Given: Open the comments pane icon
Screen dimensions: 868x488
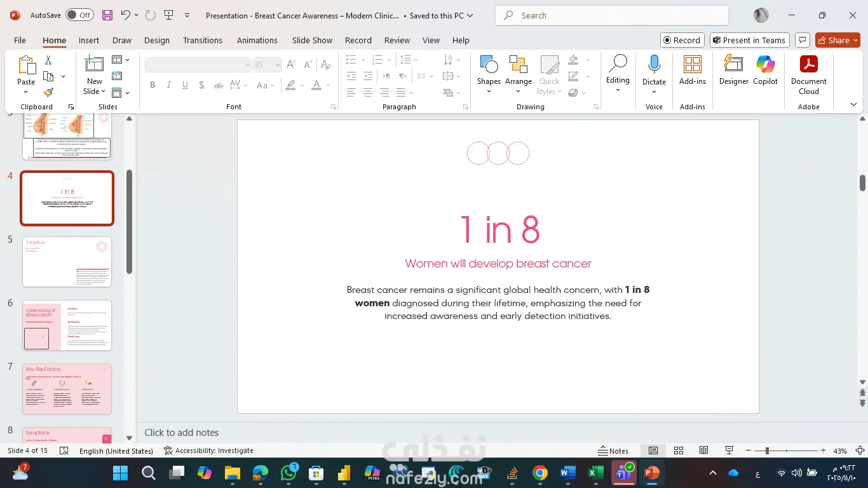Looking at the screenshot, I should (x=803, y=40).
